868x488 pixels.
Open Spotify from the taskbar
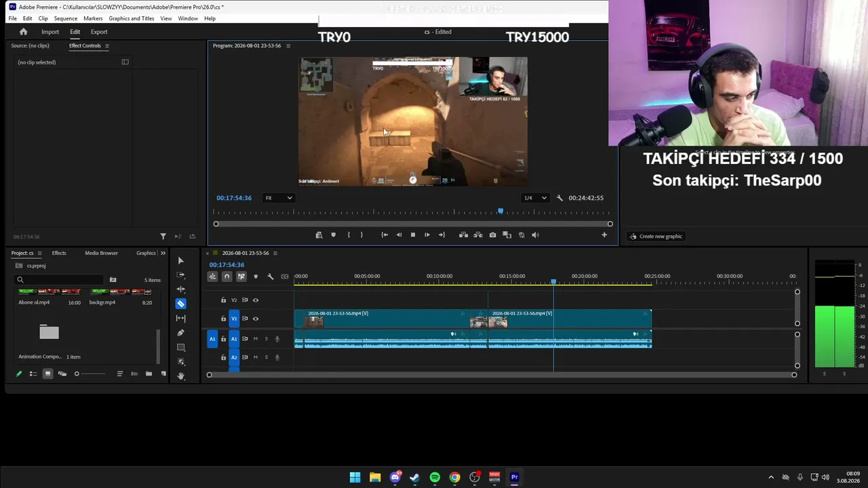point(435,477)
